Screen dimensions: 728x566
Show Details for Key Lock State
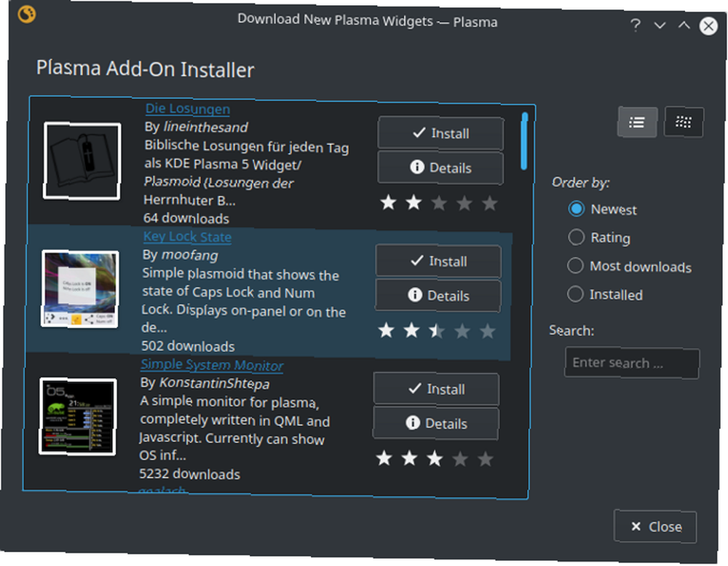(x=438, y=296)
